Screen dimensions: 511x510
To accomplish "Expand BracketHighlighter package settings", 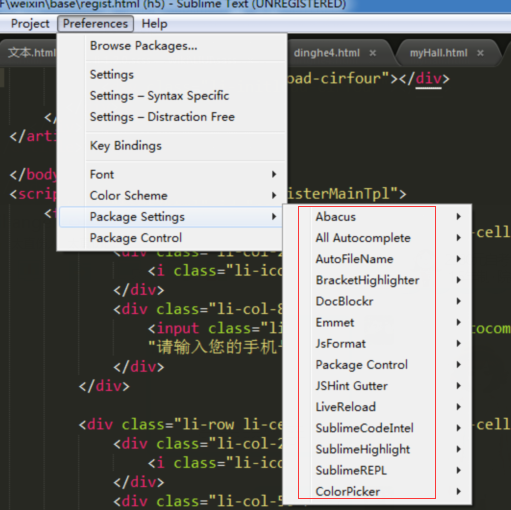I will 377,280.
